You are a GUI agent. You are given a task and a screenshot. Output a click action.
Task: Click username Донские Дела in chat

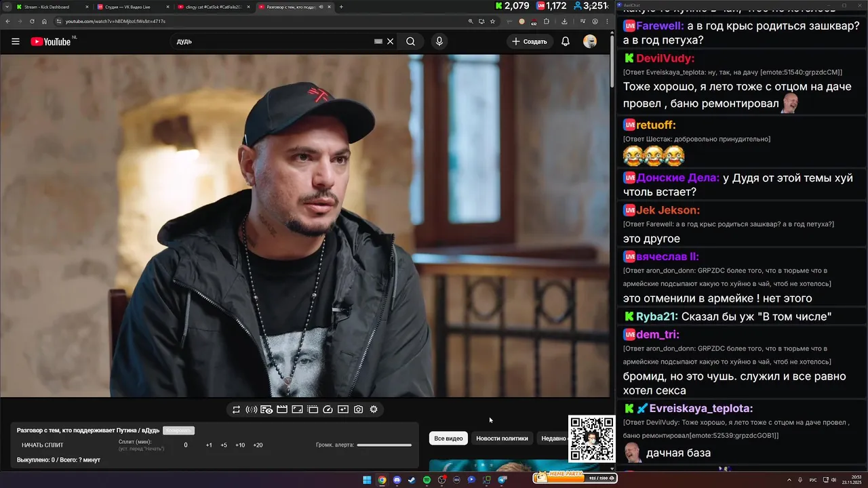[x=677, y=178]
